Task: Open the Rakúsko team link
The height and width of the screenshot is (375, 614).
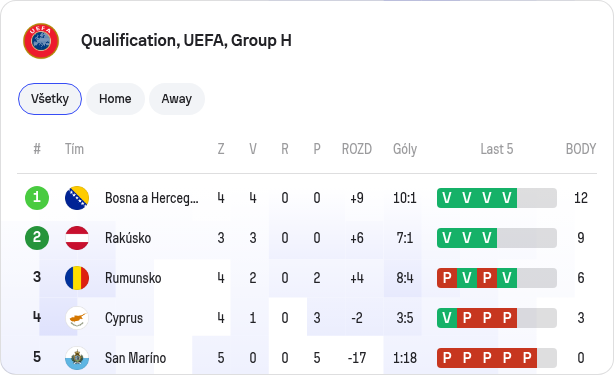Action: tap(128, 238)
